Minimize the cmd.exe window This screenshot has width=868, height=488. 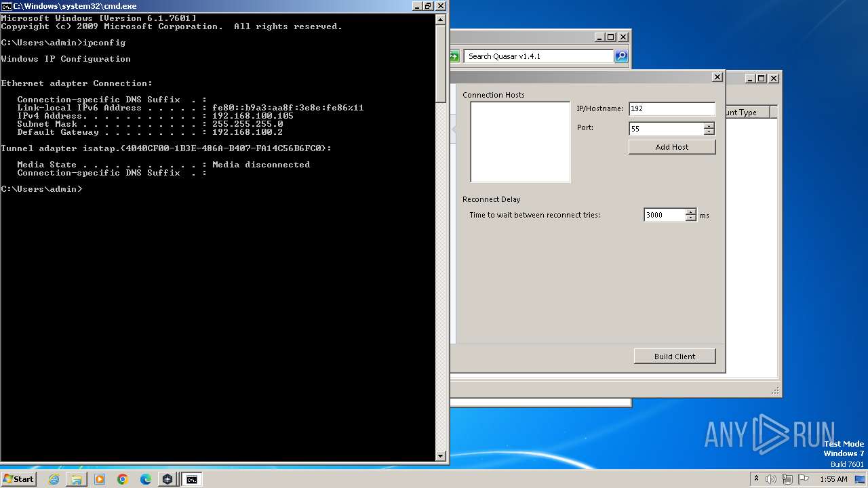coord(416,6)
